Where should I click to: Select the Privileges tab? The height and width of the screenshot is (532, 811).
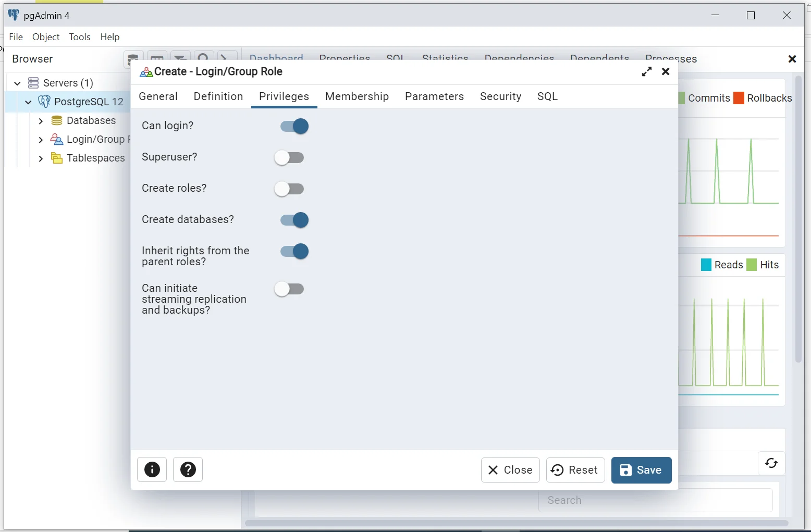284,96
